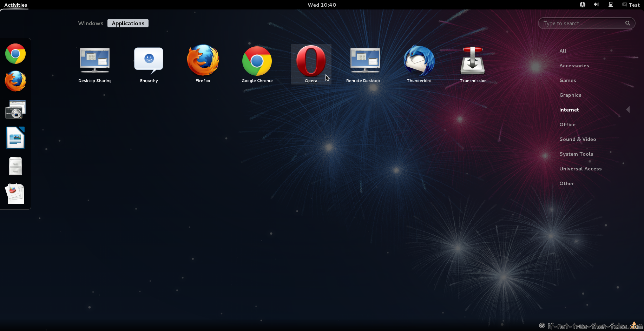Filter by Games category
The height and width of the screenshot is (331, 644).
click(568, 80)
